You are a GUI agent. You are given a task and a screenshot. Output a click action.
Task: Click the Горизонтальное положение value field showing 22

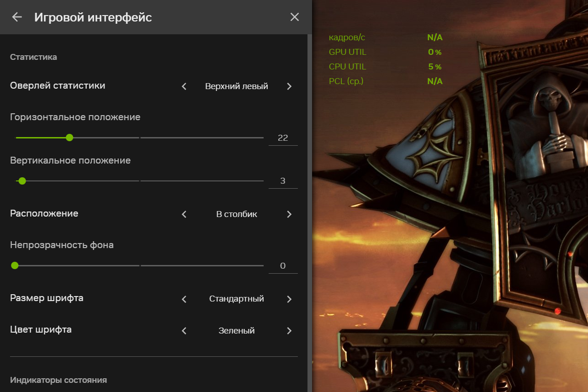[x=283, y=138]
